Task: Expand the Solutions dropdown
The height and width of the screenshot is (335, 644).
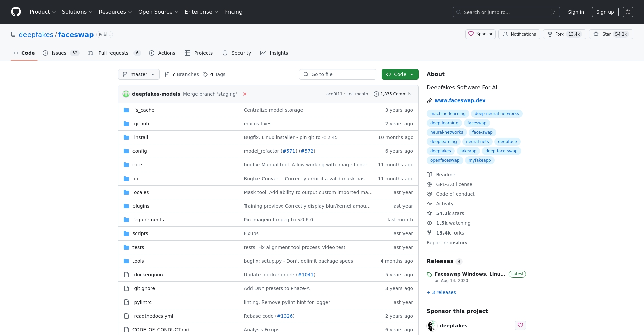Action: [x=77, y=12]
